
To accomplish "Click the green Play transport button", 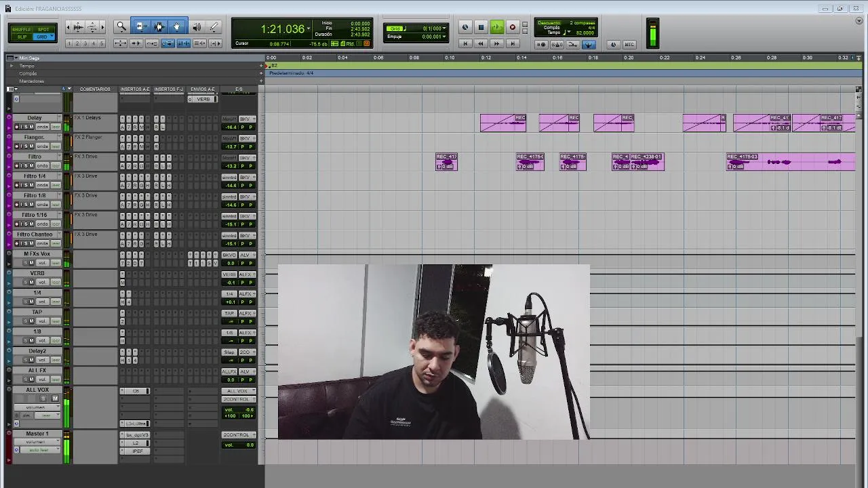I will (x=496, y=27).
